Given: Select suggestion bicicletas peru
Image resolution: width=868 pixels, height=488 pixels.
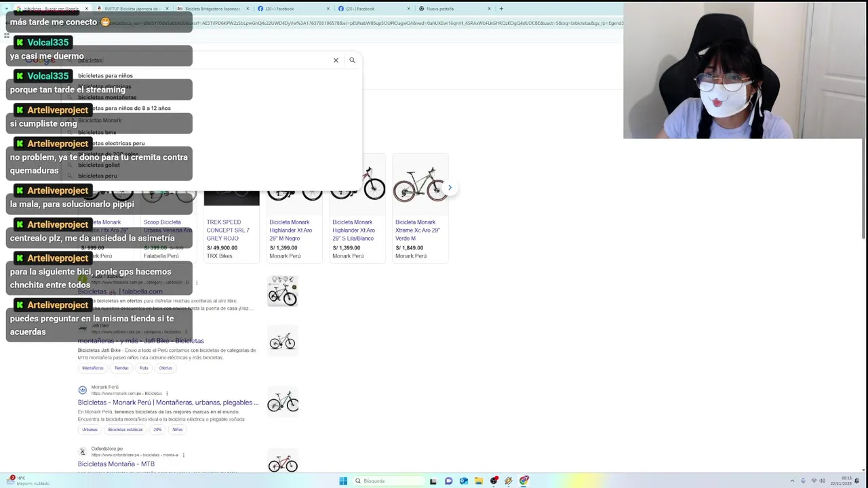Looking at the screenshot, I should pos(98,176).
